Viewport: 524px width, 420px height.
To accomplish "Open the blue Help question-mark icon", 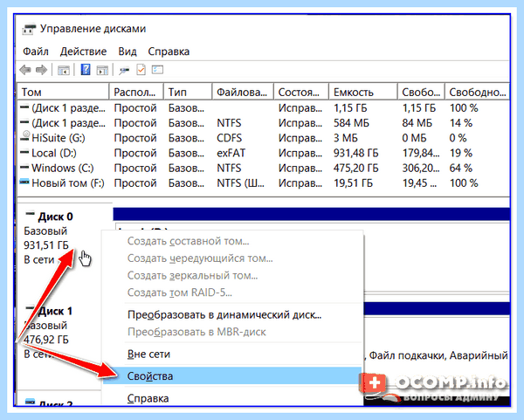I will pyautogui.click(x=86, y=70).
